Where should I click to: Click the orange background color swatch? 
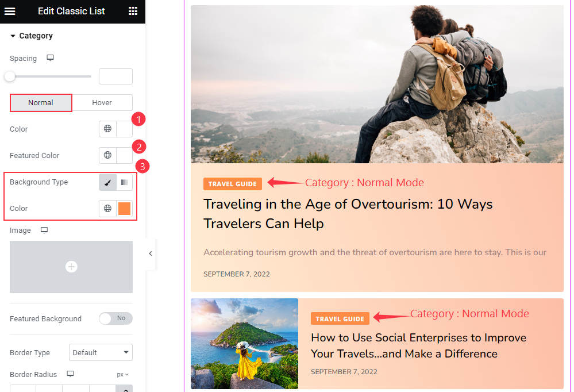point(125,209)
